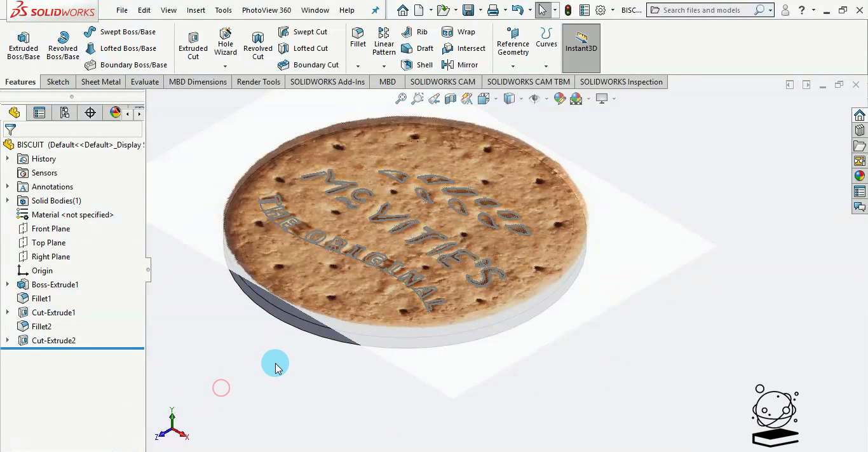Select the Fillet tool
The image size is (868, 452).
tap(358, 38)
